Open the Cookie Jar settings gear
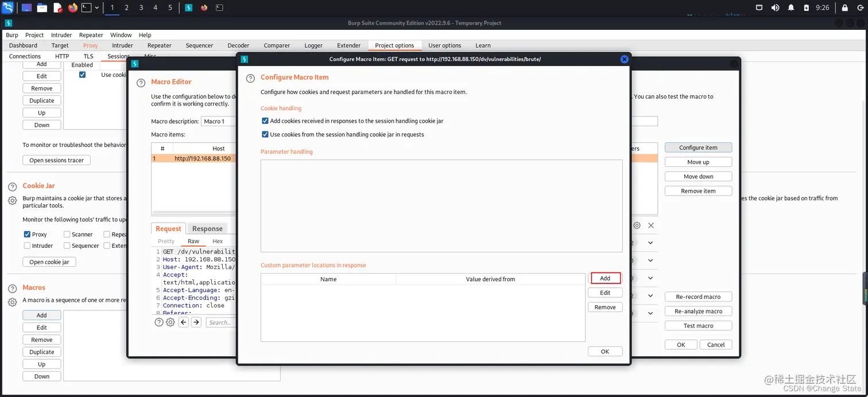The image size is (868, 397). (12, 200)
